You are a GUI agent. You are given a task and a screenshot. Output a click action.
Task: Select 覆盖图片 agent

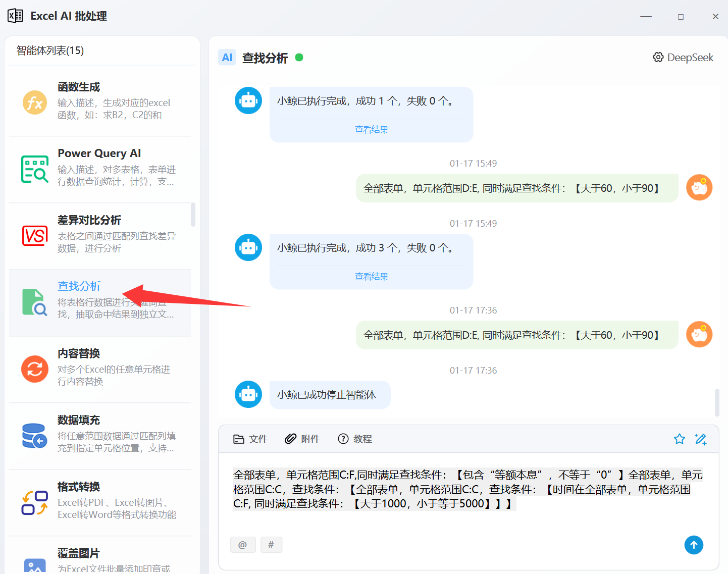(100, 555)
